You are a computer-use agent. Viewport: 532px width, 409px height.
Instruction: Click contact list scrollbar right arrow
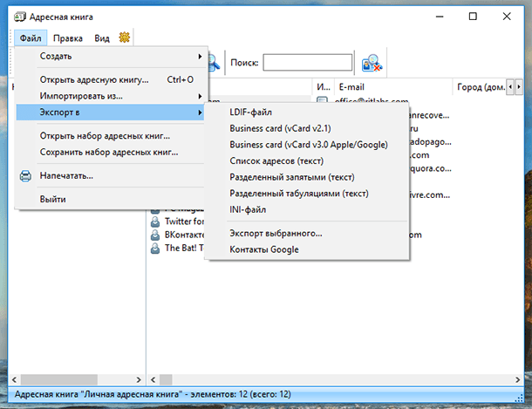click(x=518, y=379)
